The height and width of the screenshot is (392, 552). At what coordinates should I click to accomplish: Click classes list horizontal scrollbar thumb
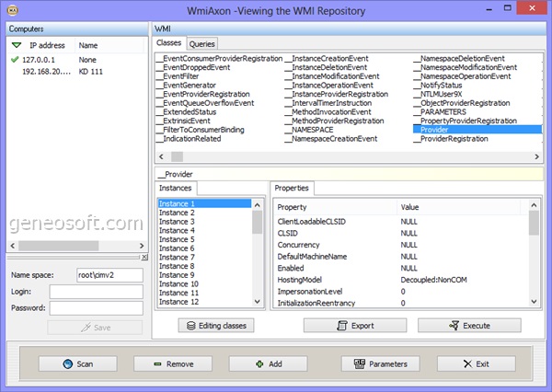(x=177, y=156)
